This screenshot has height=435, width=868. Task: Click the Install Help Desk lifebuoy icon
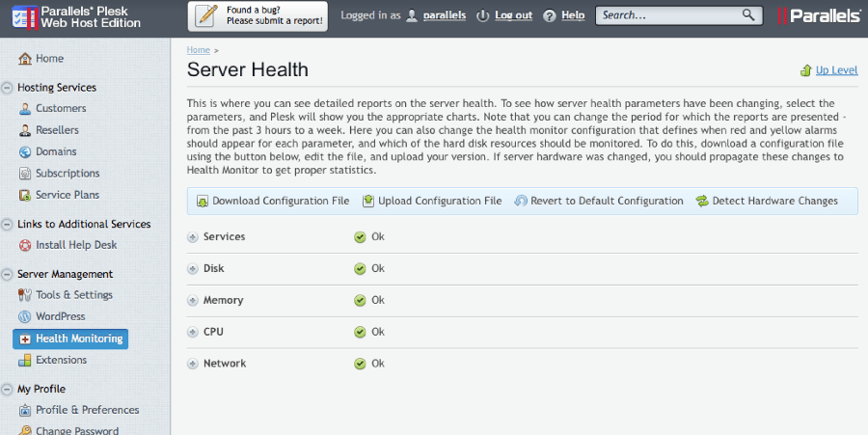pyautogui.click(x=25, y=245)
